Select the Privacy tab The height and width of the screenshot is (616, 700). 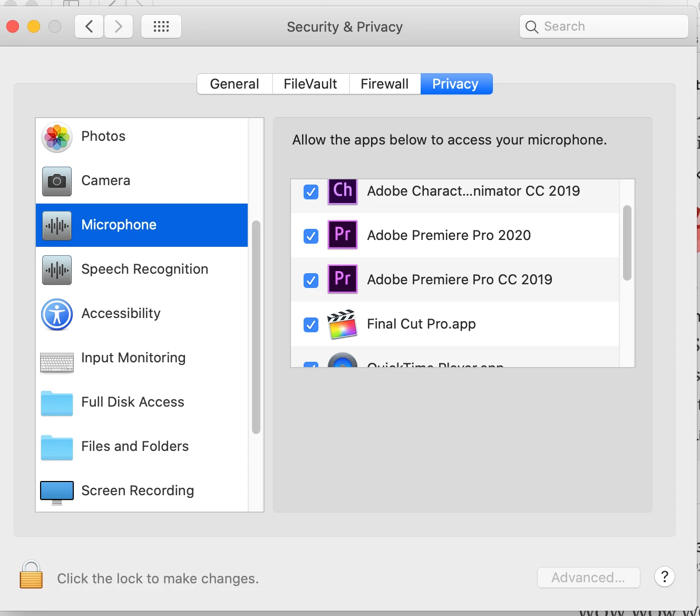(456, 84)
